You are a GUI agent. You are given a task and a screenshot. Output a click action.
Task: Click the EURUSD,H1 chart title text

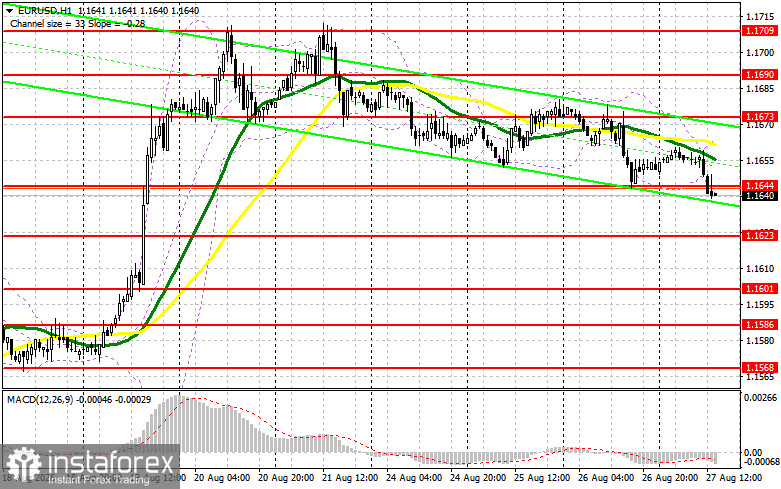click(x=44, y=10)
